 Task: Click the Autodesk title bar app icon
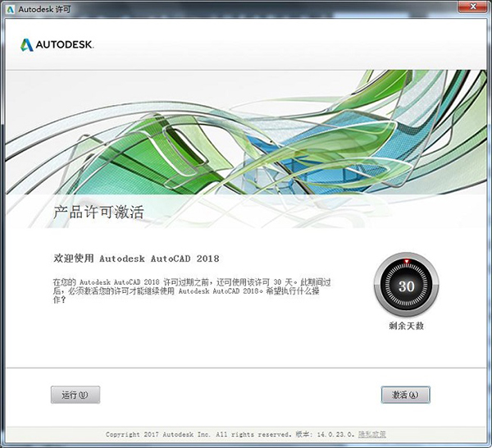click(11, 9)
